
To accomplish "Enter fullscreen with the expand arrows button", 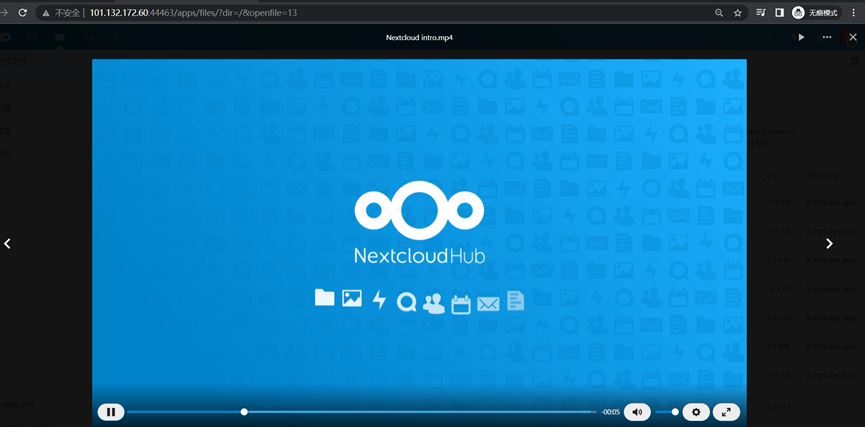I will [x=726, y=412].
